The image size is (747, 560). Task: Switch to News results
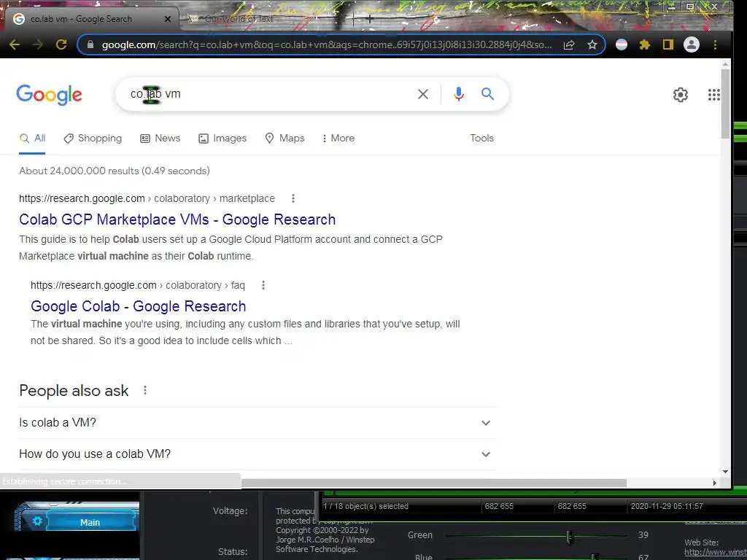[160, 138]
